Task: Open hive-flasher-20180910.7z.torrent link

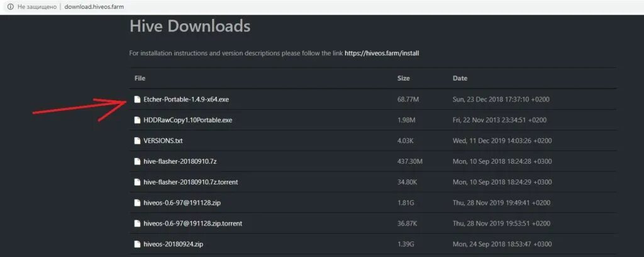Action: pos(191,182)
